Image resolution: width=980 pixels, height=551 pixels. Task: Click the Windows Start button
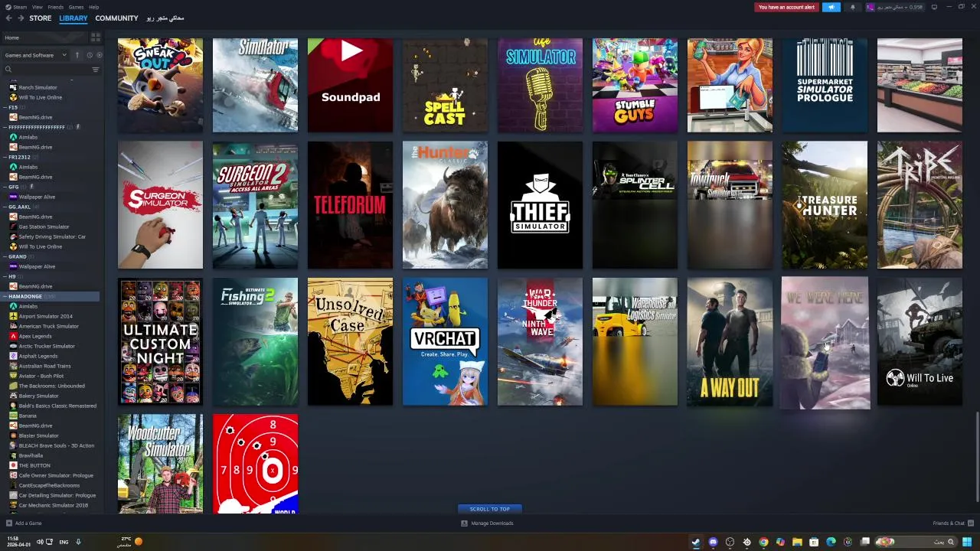967,542
